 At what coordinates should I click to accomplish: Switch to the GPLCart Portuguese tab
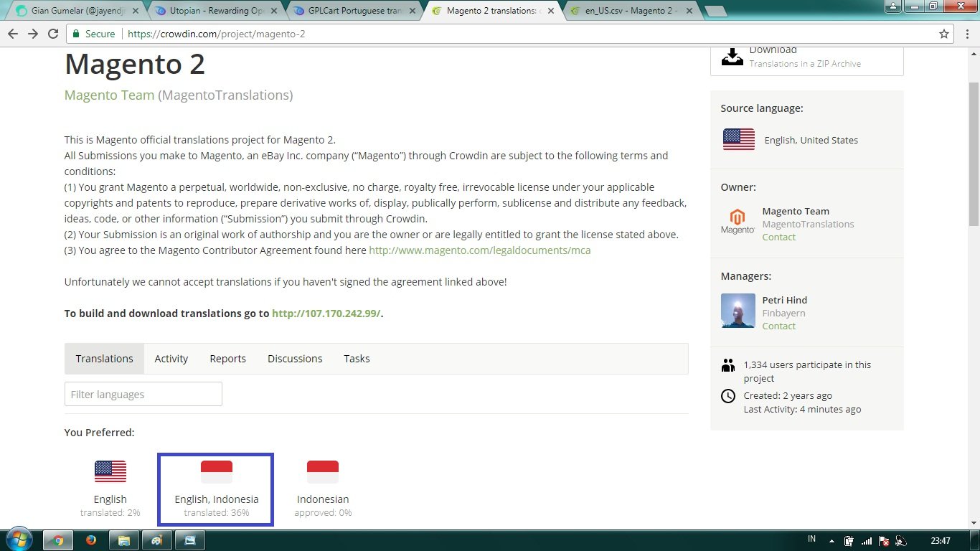coord(354,11)
